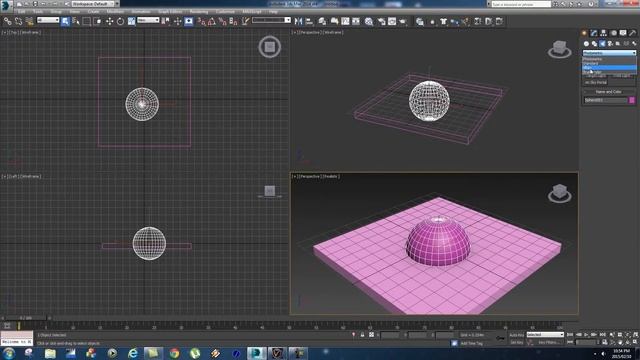Click the Zoom Extents All navigation icon
This screenshot has width=640, height=360.
636,335
